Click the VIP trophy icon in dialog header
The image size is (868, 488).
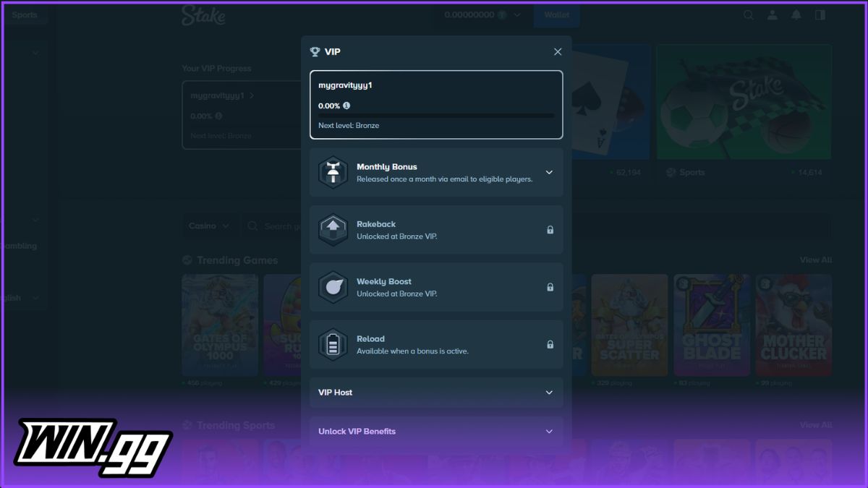tap(315, 52)
